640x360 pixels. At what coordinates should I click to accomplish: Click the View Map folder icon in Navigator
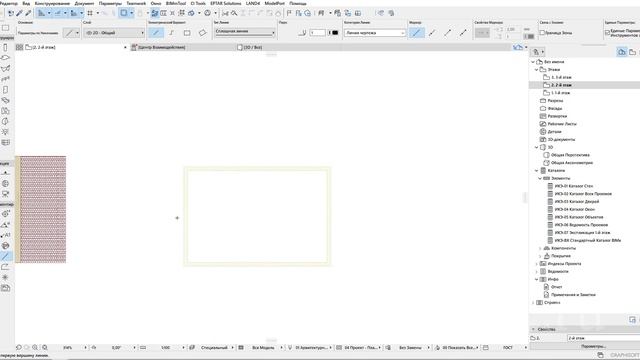[x=632, y=52]
